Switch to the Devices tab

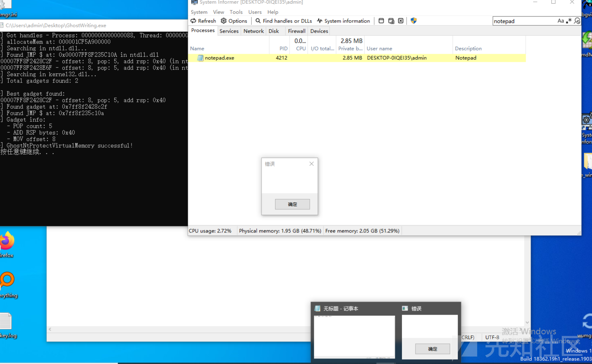pos(319,31)
